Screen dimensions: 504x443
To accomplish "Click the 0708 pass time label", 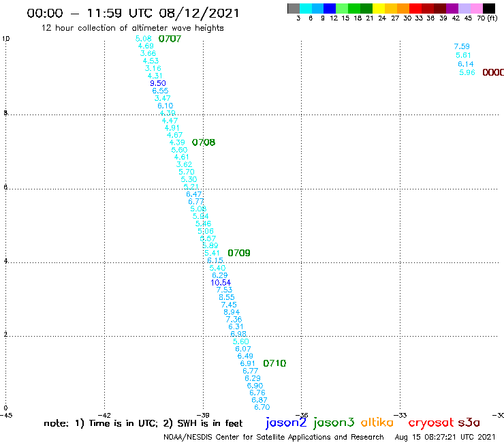I will [x=204, y=142].
